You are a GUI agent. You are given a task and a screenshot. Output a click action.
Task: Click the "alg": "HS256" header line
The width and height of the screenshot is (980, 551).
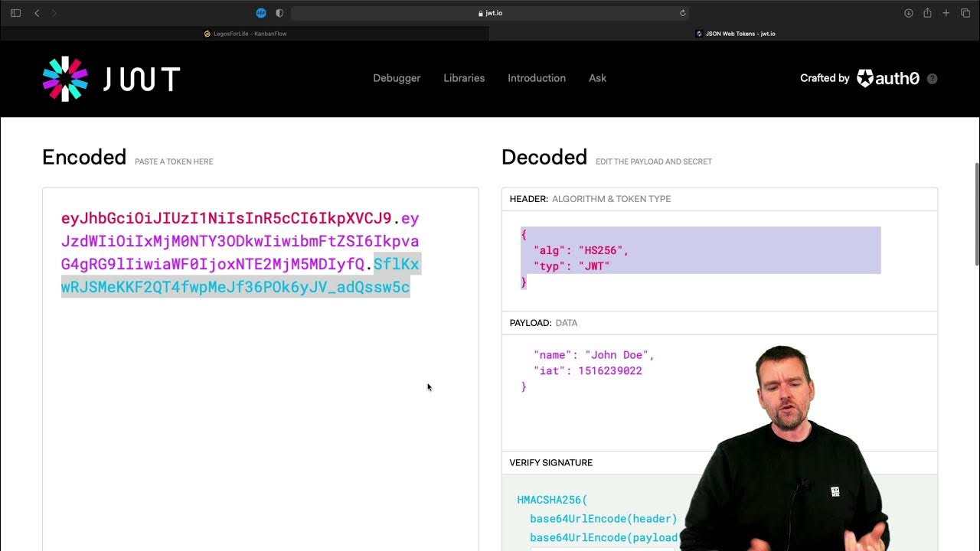point(581,250)
